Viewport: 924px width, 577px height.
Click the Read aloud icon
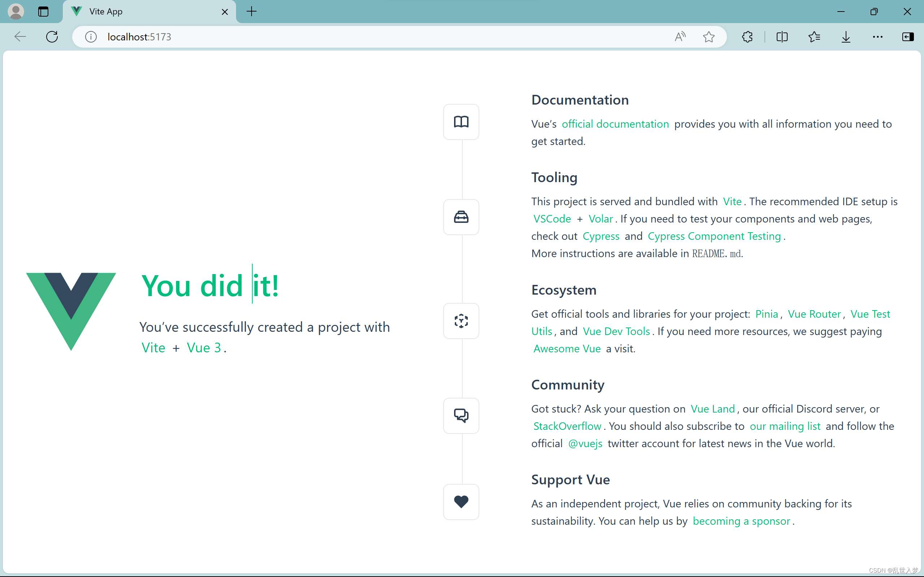(680, 37)
